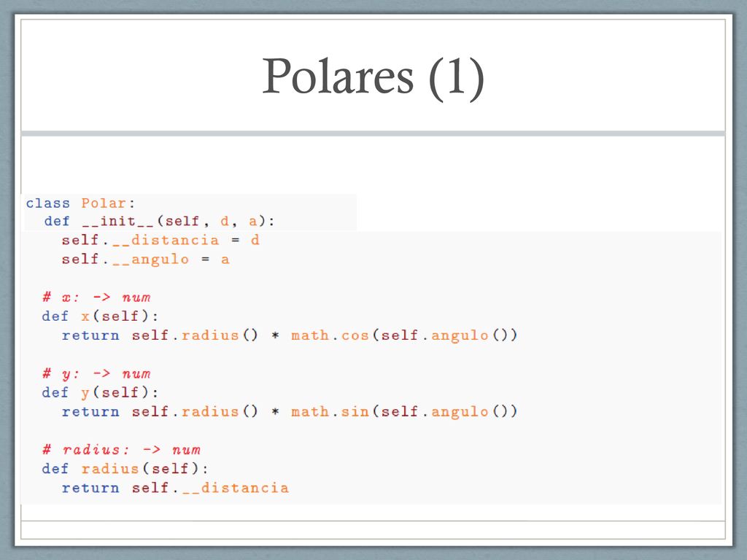This screenshot has width=747, height=560.
Task: Click "self.__distancia = d" assignment line
Action: 160,240
